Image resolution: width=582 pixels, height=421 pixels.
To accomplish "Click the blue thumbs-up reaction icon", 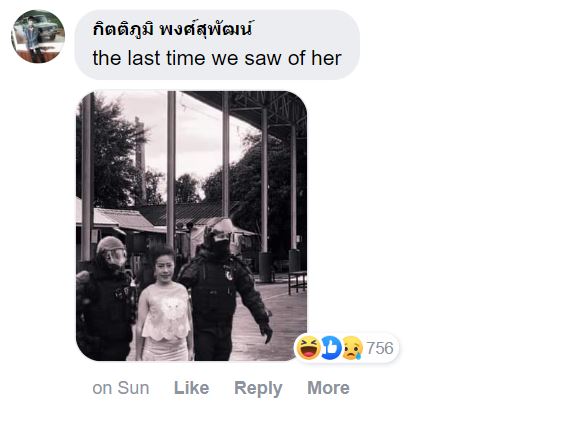I will click(330, 348).
